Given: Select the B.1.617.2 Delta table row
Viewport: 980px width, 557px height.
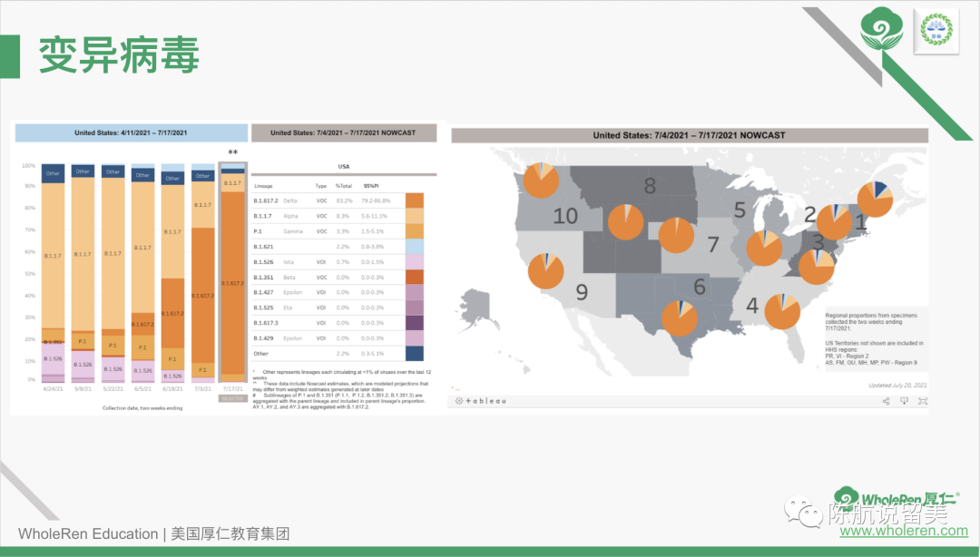Looking at the screenshot, I should pyautogui.click(x=327, y=200).
